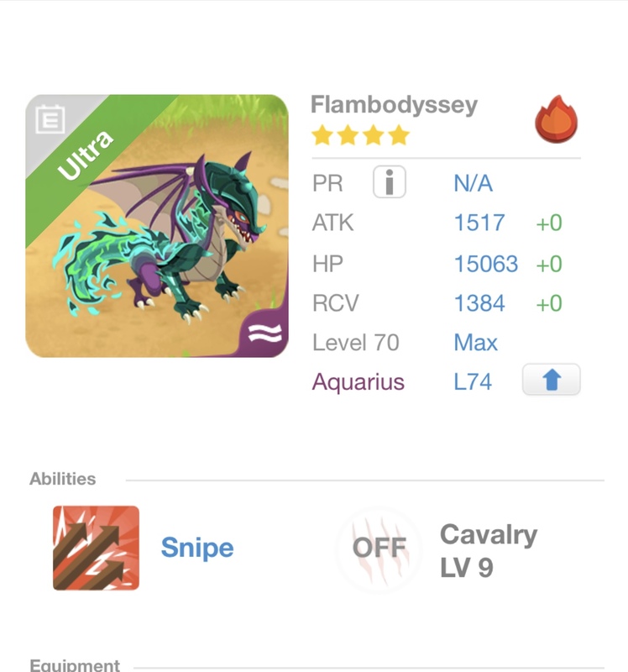The image size is (628, 672).
Task: Click the Aquarius label
Action: click(x=358, y=382)
